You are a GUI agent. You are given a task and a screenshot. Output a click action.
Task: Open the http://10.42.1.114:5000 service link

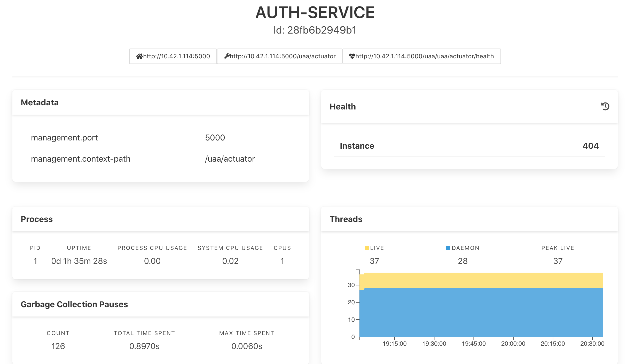(x=176, y=56)
